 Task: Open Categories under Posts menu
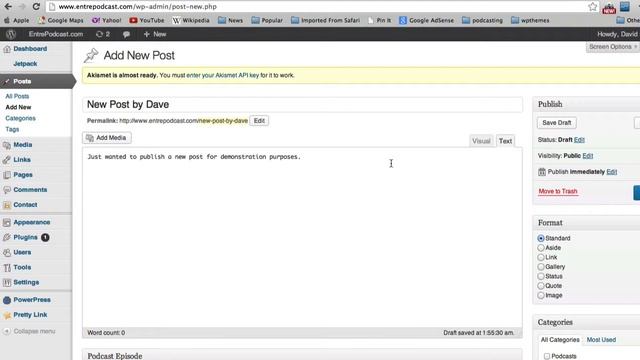coord(20,118)
